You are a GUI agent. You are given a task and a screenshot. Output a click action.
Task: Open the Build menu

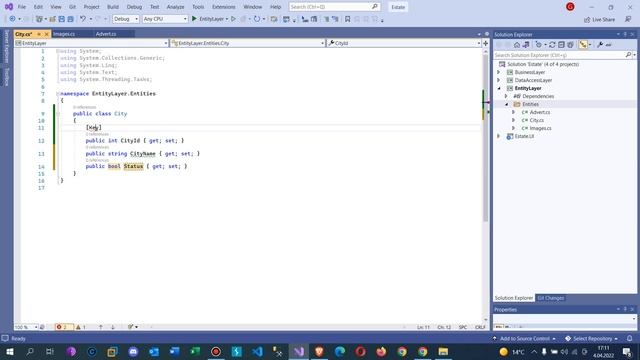point(113,7)
